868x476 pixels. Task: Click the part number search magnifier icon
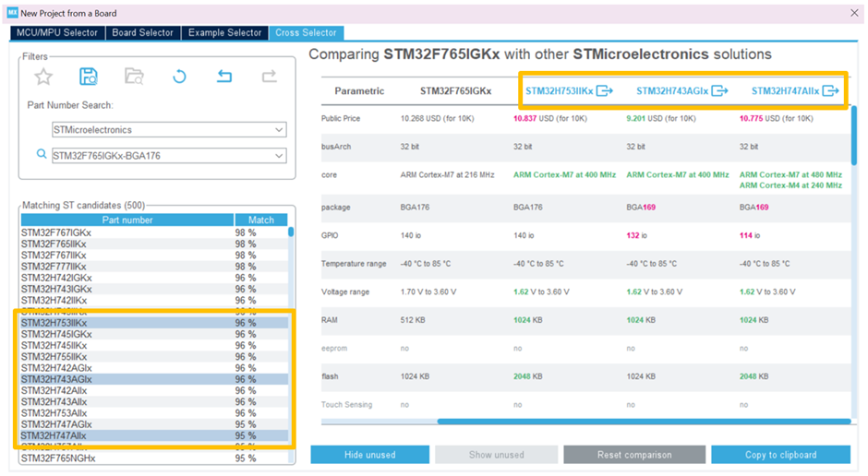42,155
